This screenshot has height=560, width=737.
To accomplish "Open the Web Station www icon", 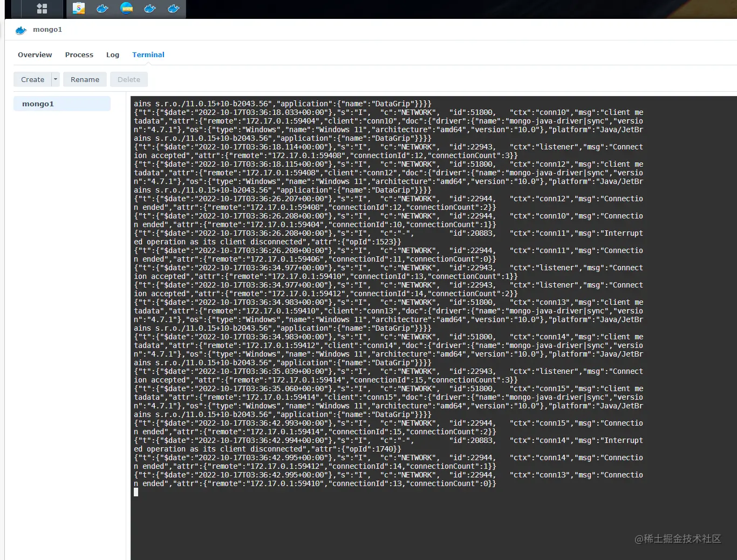I will click(126, 8).
